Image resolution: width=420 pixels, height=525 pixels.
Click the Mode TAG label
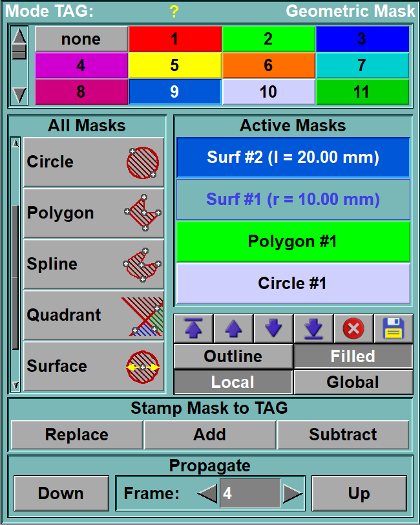click(x=50, y=11)
